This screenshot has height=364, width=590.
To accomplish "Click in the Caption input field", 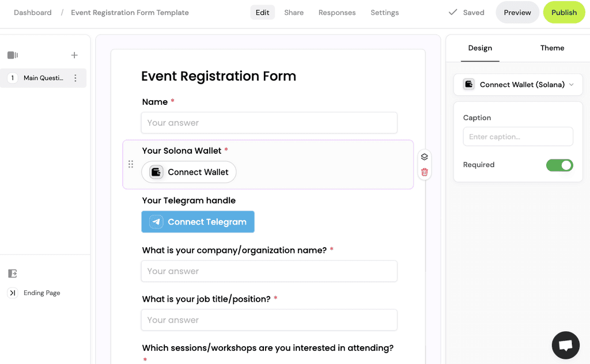I will (517, 136).
